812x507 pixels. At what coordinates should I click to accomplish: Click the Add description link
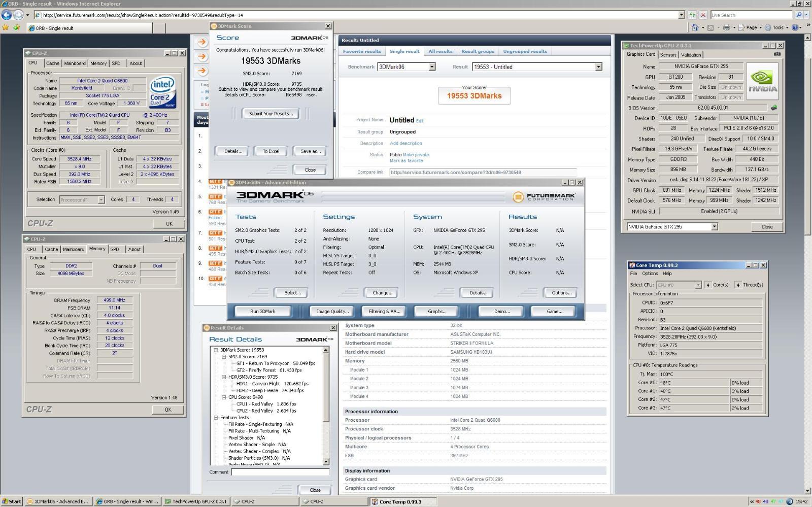click(x=405, y=143)
